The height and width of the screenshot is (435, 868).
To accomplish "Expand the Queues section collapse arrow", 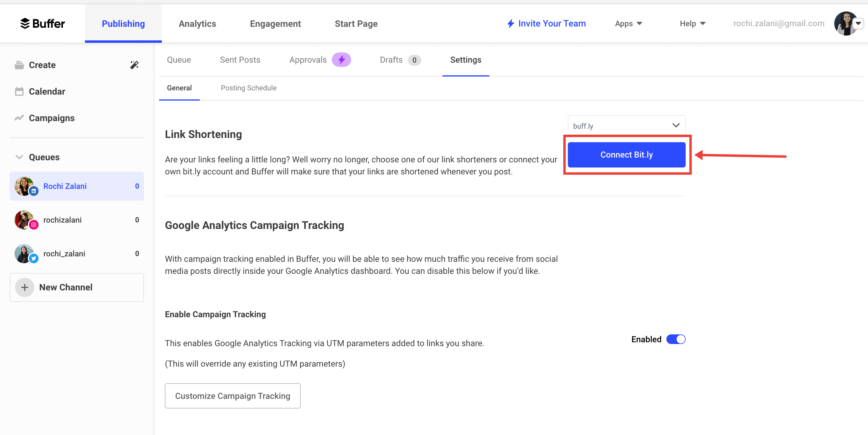I will (18, 157).
